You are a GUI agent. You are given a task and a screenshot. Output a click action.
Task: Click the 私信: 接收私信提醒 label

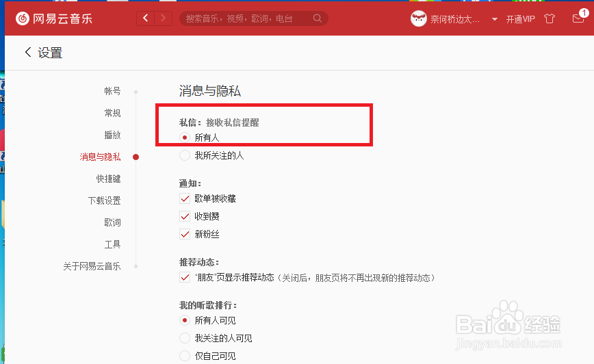[x=219, y=122]
